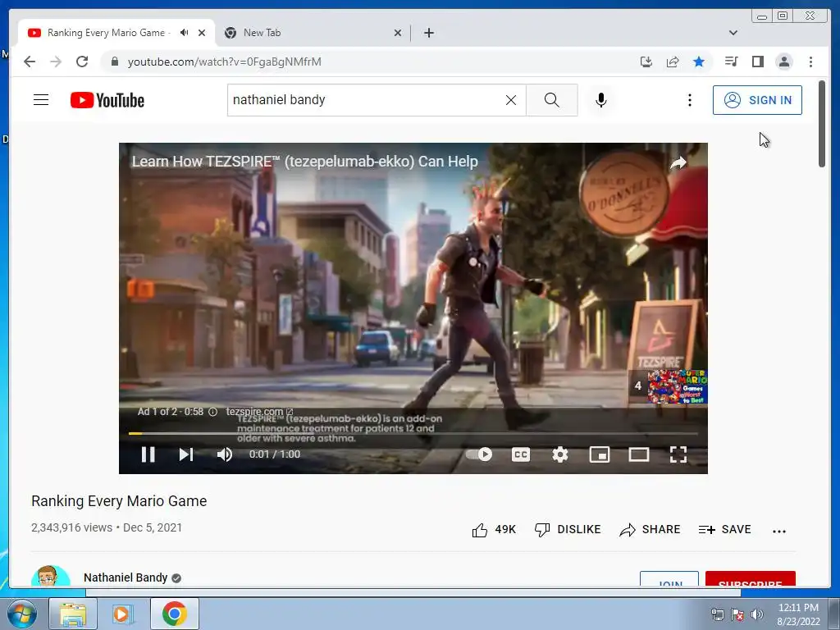Click the search magnifier button
This screenshot has width=840, height=630.
tap(552, 99)
